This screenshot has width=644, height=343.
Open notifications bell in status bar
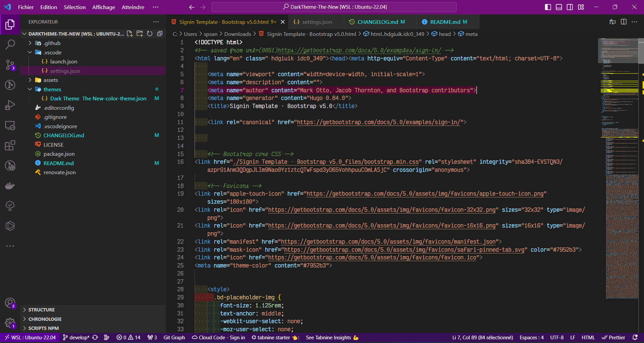click(x=635, y=338)
